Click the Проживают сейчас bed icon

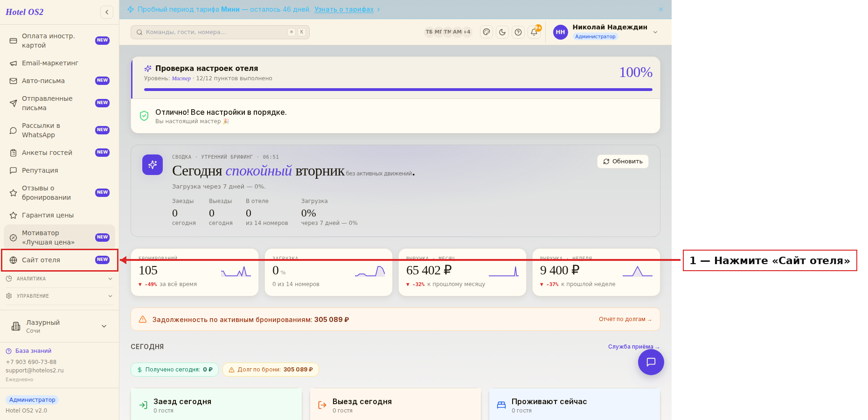point(501,405)
